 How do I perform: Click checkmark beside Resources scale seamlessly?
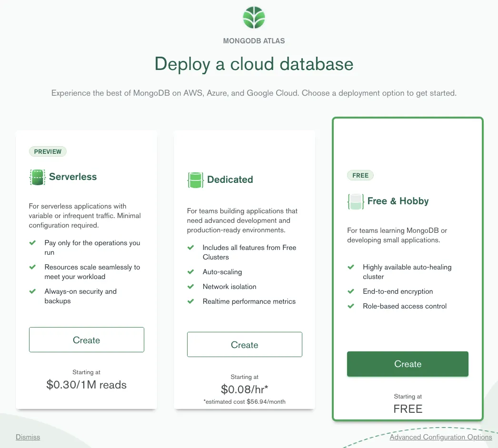pyautogui.click(x=32, y=267)
